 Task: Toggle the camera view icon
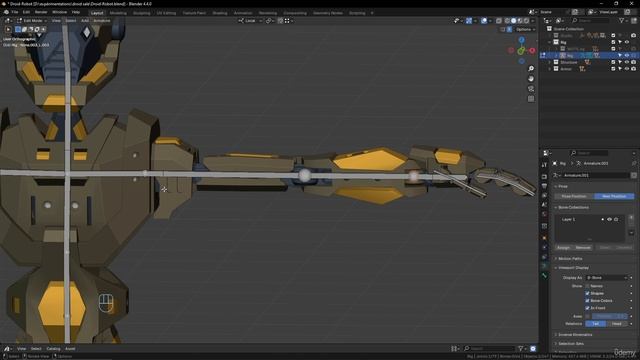(531, 89)
